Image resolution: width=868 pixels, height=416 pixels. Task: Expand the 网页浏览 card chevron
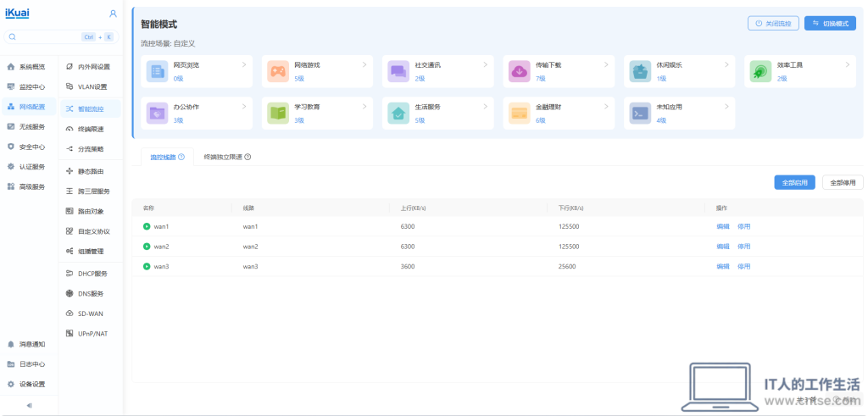click(244, 64)
